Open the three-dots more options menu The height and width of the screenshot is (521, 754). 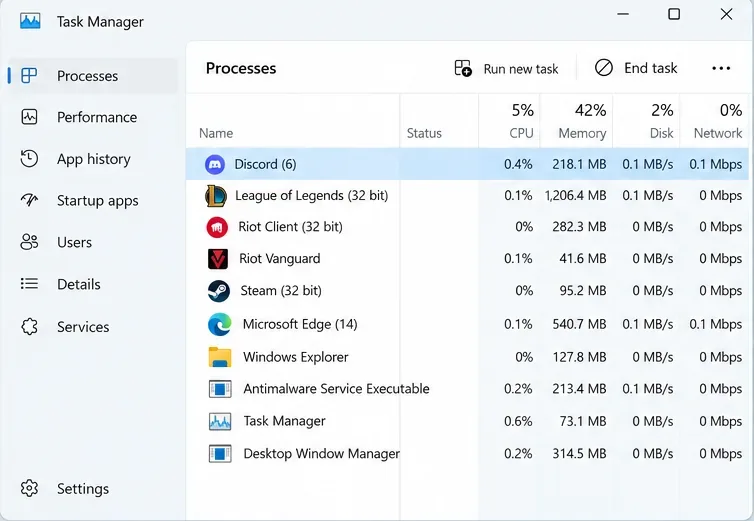(721, 68)
